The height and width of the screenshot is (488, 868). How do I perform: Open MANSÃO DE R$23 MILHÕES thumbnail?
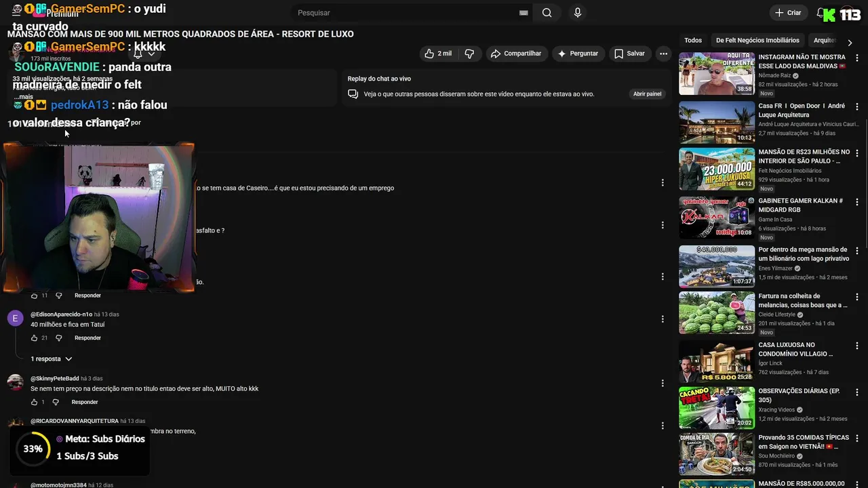point(717,169)
